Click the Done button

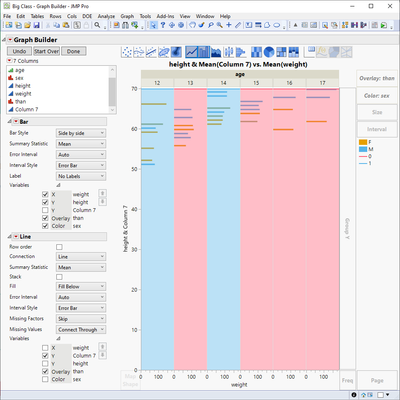tap(73, 51)
